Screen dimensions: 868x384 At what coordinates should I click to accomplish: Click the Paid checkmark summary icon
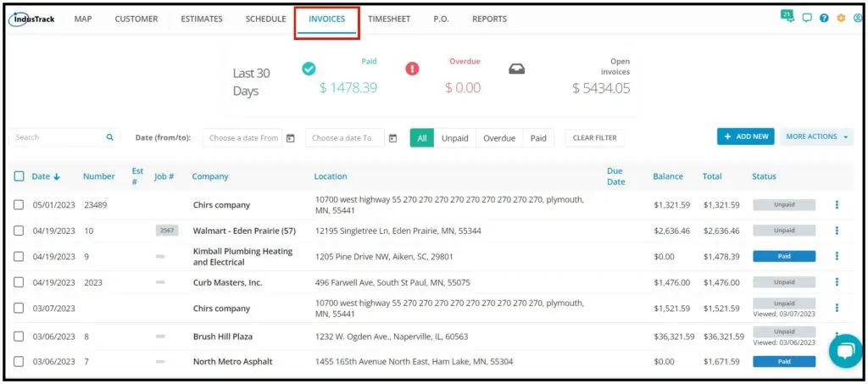(309, 69)
